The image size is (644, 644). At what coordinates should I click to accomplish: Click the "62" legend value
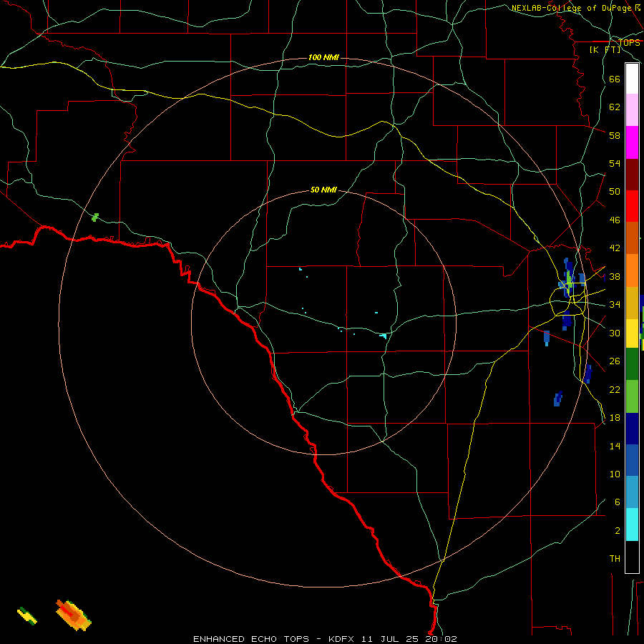click(x=615, y=107)
